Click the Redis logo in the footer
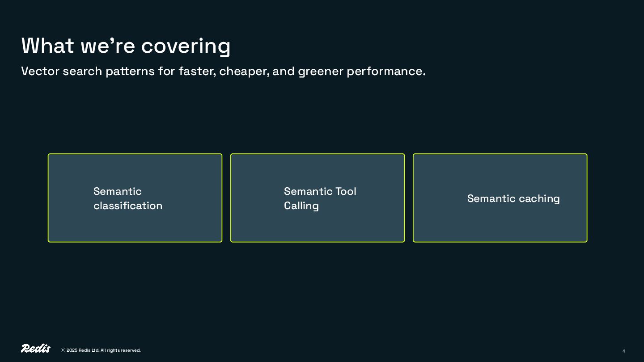Image resolution: width=644 pixels, height=362 pixels. (x=35, y=349)
